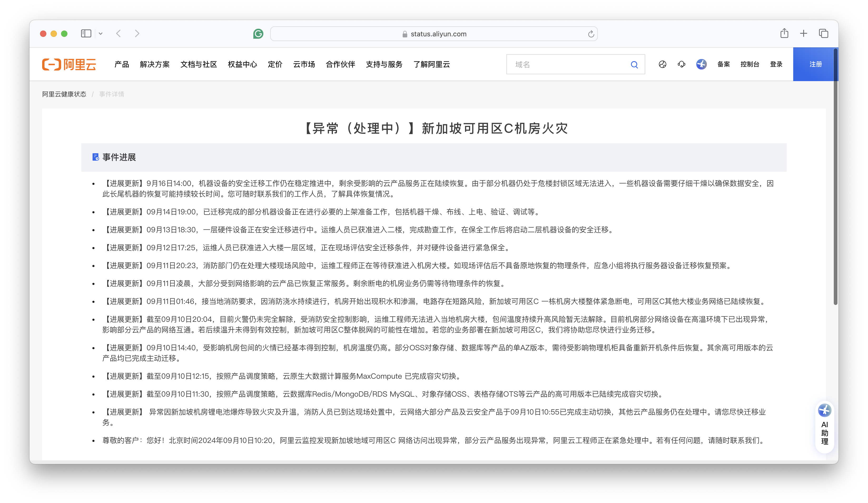Toggle the Safari sidebar

pyautogui.click(x=86, y=33)
